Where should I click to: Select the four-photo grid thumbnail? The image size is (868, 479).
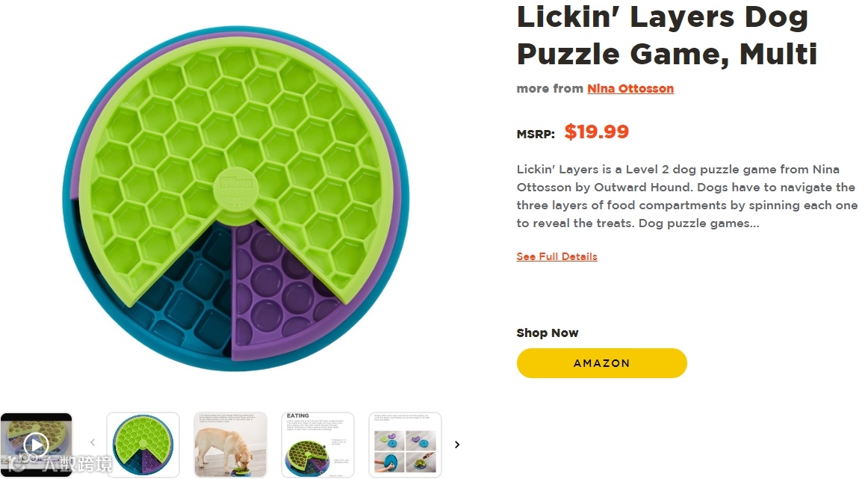405,445
